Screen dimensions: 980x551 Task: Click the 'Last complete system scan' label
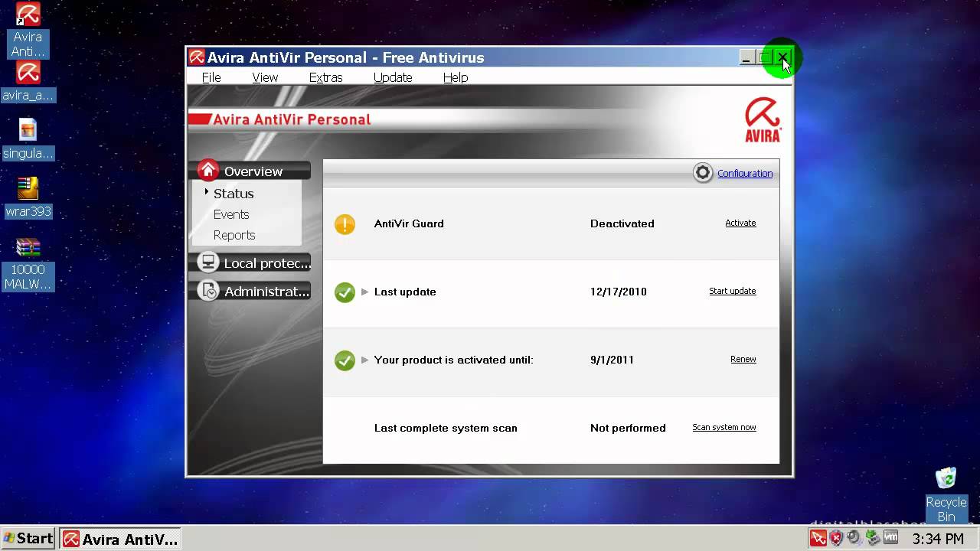(x=446, y=428)
